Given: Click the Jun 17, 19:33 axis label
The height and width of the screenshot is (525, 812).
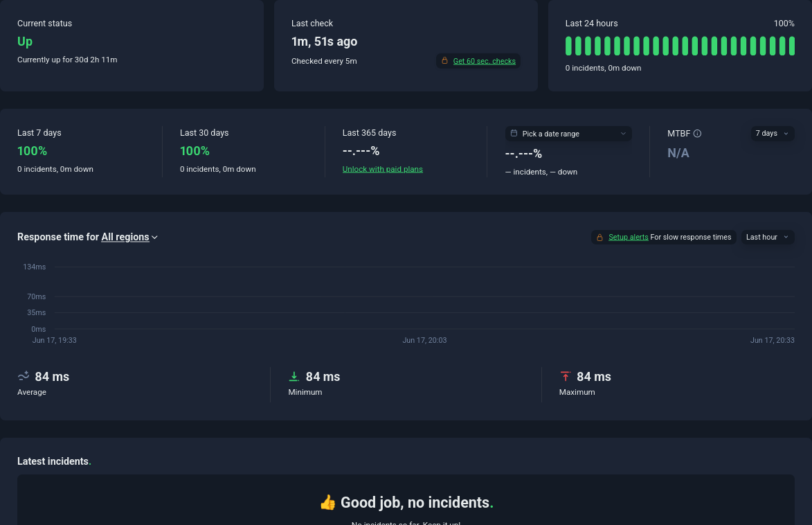Looking at the screenshot, I should tap(55, 341).
